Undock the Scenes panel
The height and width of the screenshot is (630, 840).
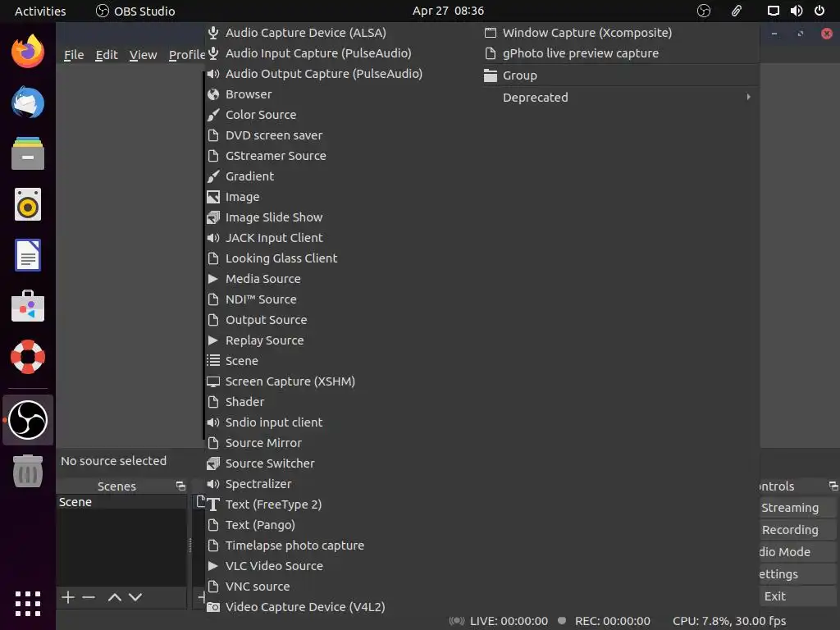pyautogui.click(x=180, y=486)
